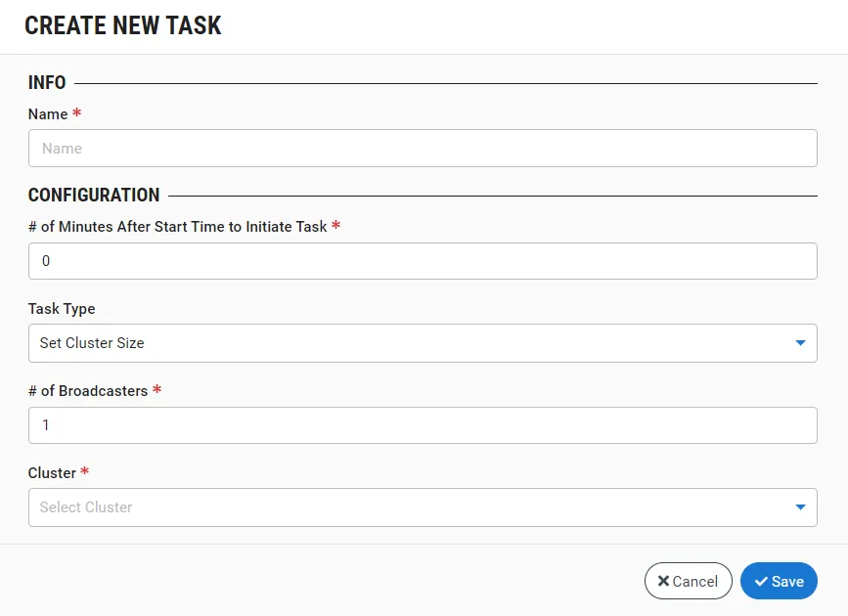Click the '# of Broadcasters' label

88,391
